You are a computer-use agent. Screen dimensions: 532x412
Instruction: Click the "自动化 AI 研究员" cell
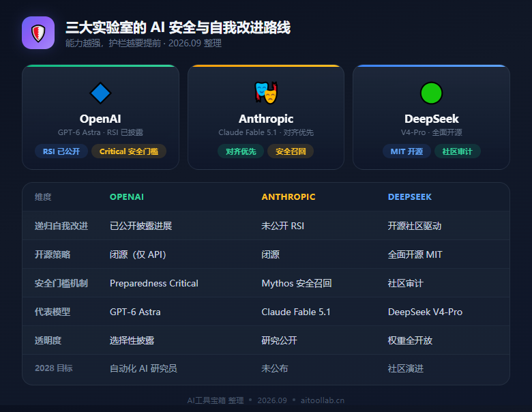click(x=143, y=368)
